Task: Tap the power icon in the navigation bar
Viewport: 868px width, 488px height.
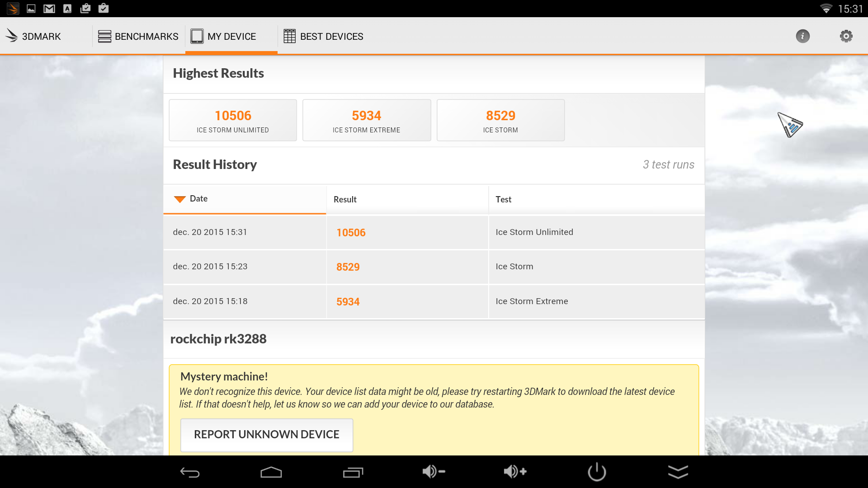Action: (597, 472)
